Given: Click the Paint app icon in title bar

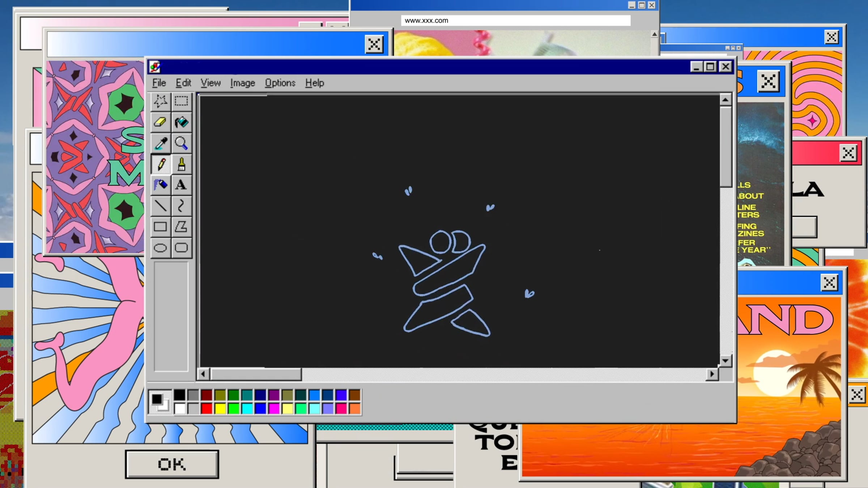Looking at the screenshot, I should click(x=155, y=67).
